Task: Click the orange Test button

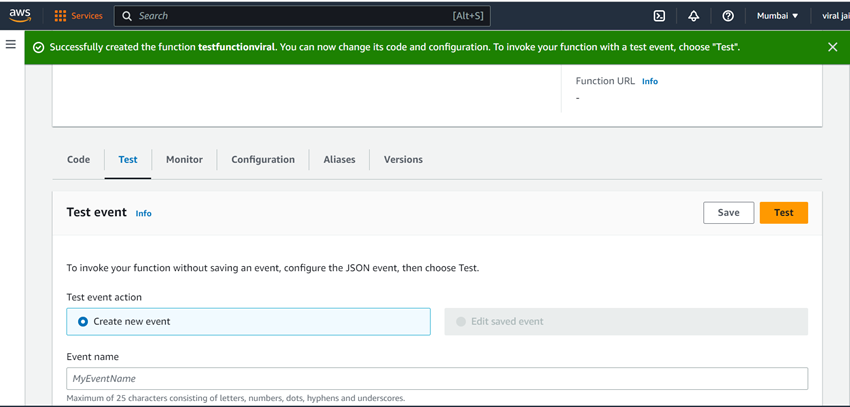Action: (784, 213)
